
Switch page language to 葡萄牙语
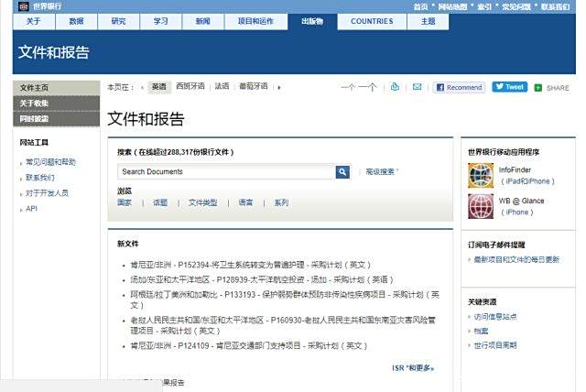pyautogui.click(x=254, y=86)
